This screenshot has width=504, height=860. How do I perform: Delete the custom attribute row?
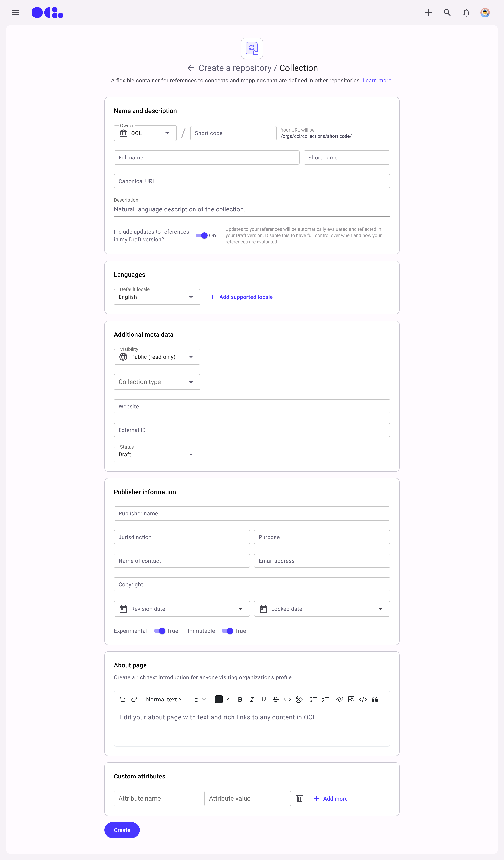[x=300, y=799]
